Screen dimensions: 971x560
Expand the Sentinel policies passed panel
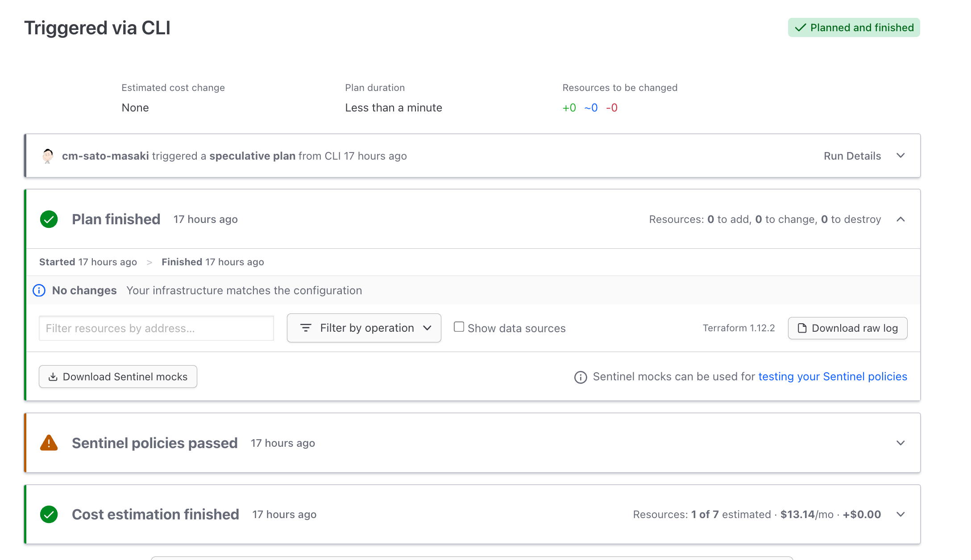(900, 443)
